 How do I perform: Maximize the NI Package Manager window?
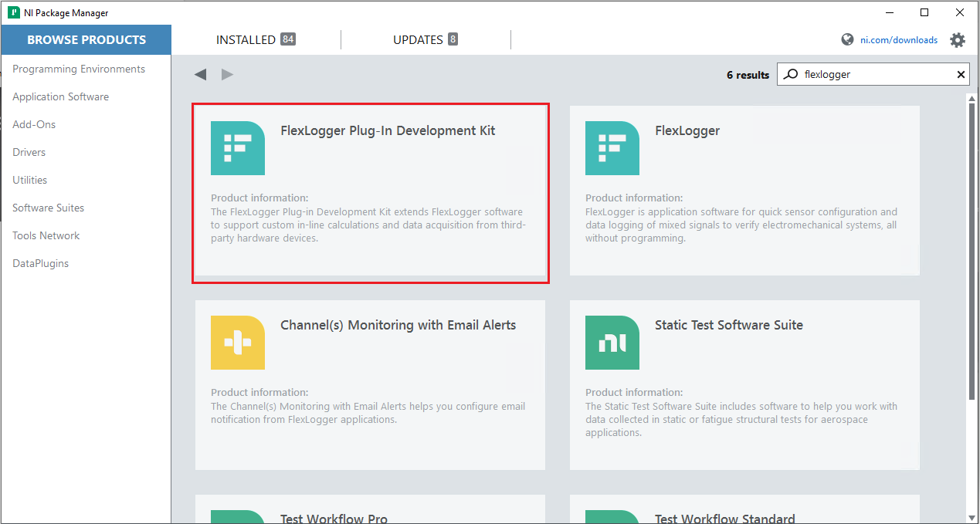[x=924, y=12]
